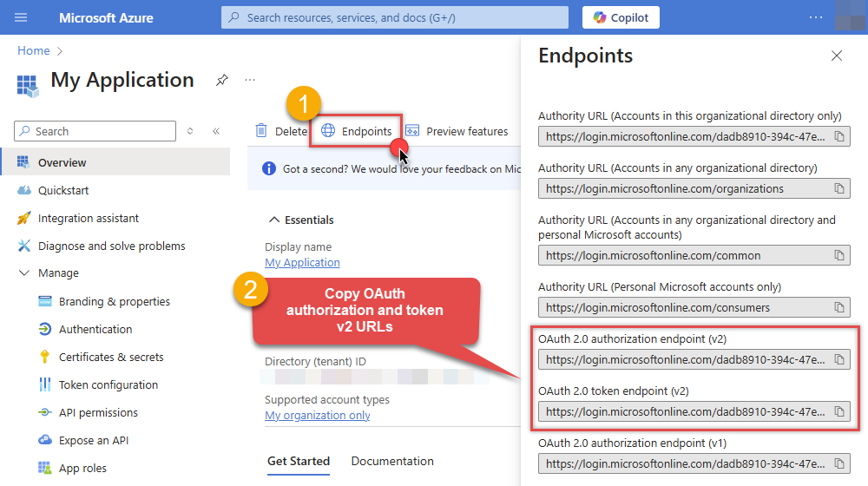
Task: Click the Branding & properties icon
Action: (x=45, y=301)
